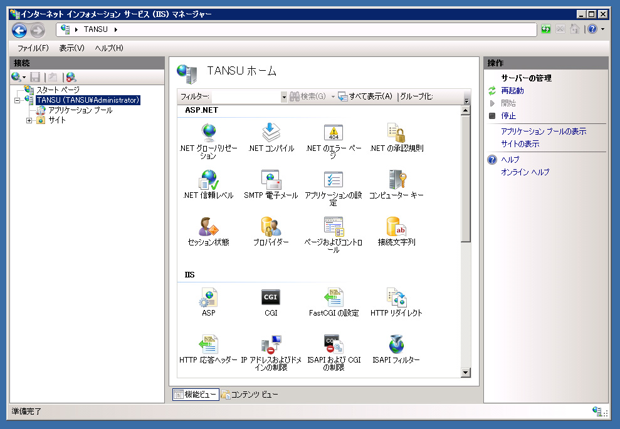
Task: Click the forward navigation arrow button
Action: tap(38, 30)
